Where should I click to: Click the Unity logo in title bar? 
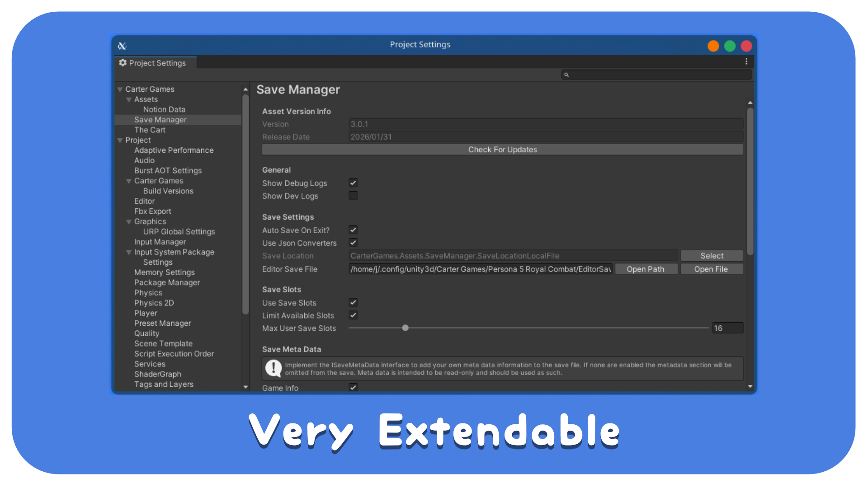click(122, 46)
